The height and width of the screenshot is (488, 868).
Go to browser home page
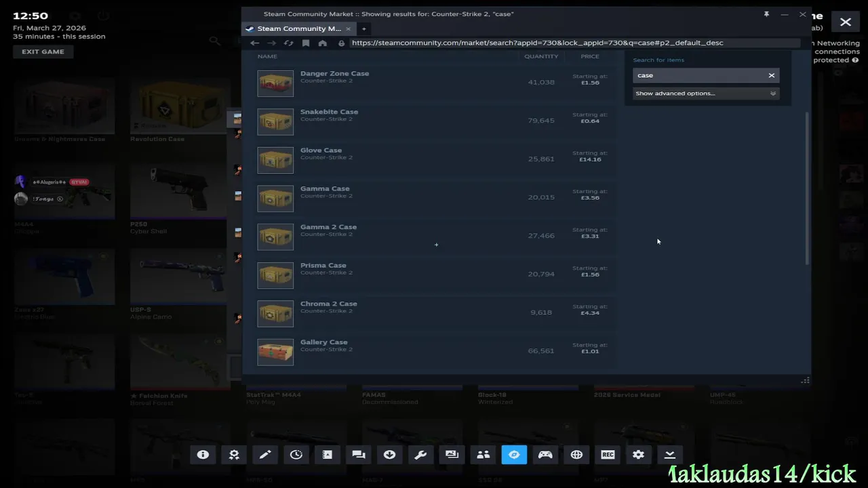click(323, 43)
